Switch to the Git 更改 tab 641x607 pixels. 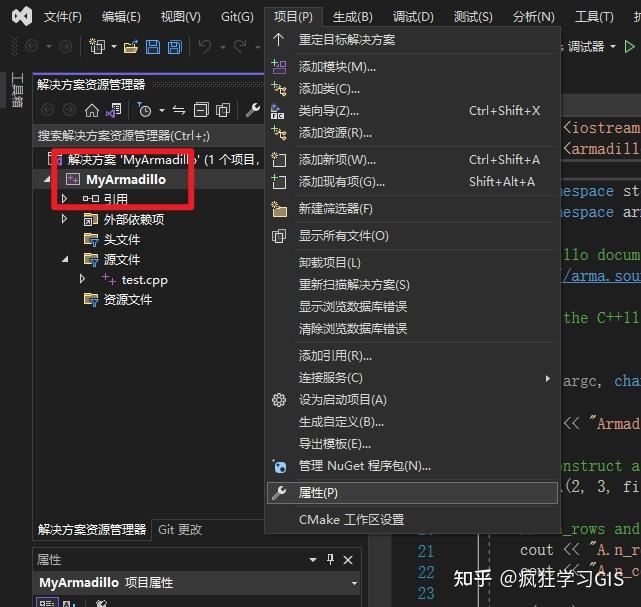pyautogui.click(x=180, y=530)
